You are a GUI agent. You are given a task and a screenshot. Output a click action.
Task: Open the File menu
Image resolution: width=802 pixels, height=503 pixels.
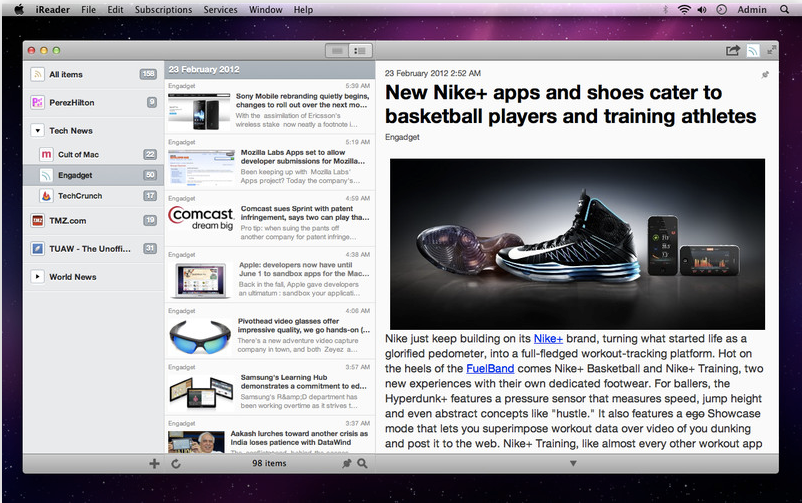point(88,10)
